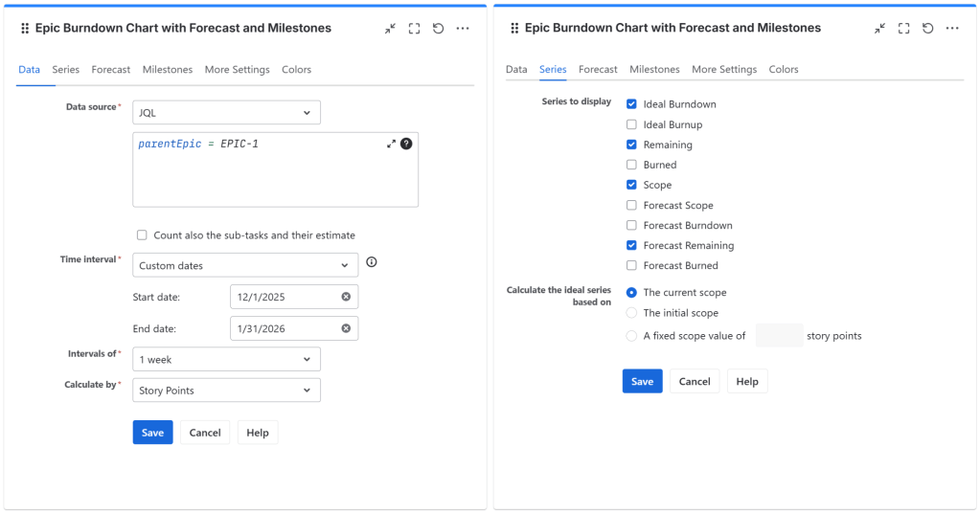Enable the Forecast Burndown series
The width and height of the screenshot is (980, 514).
coord(631,225)
